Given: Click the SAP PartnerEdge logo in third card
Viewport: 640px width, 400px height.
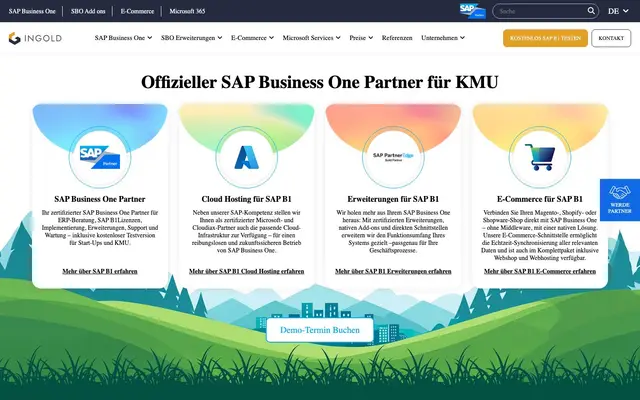Looking at the screenshot, I should 393,157.
